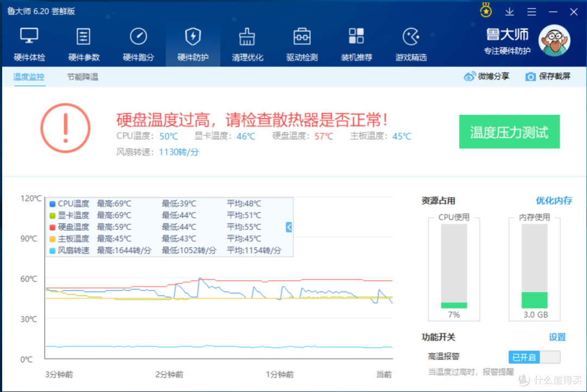This screenshot has height=392, width=587.
Task: Toggle the 高温报警 switch
Action: pos(534,357)
